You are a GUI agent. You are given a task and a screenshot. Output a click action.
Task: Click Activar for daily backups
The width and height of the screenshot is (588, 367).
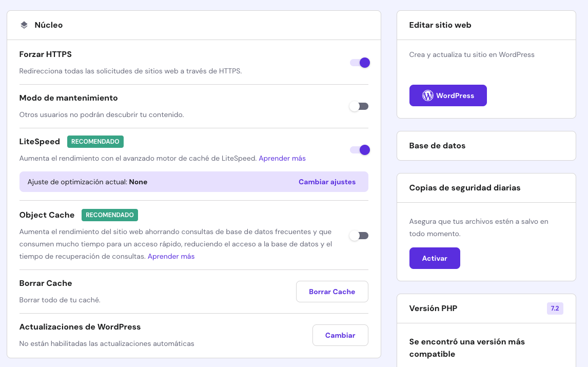tap(435, 258)
